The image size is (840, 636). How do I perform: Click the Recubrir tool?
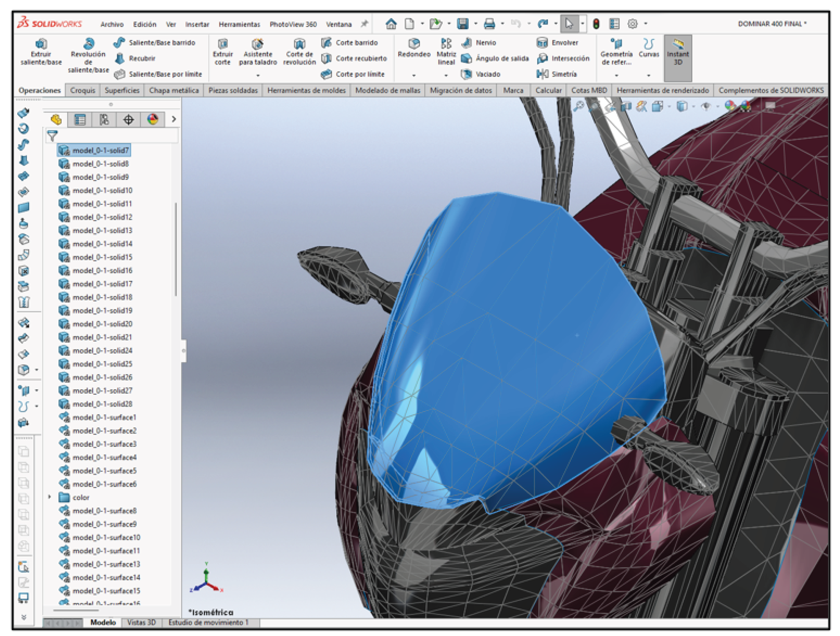pos(135,58)
